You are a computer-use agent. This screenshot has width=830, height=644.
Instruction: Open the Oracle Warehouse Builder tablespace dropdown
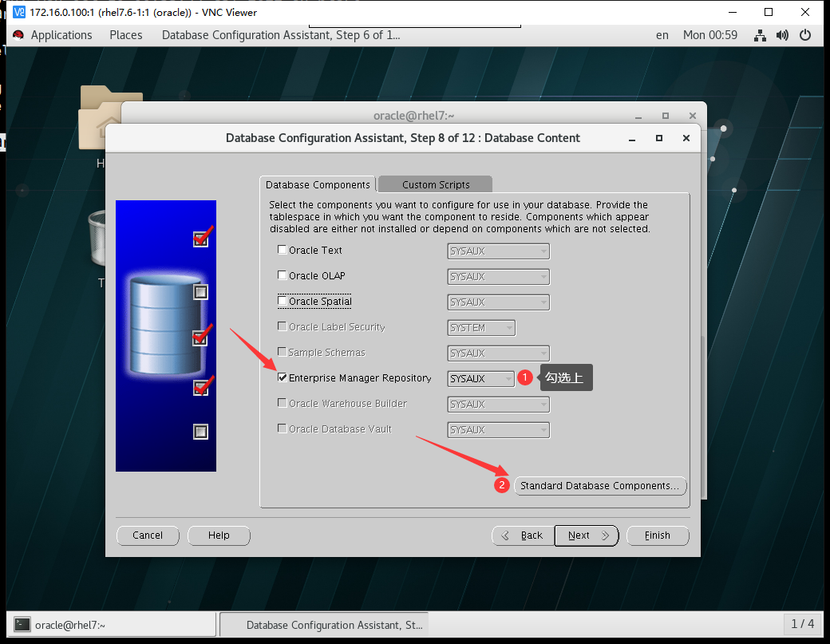(498, 405)
